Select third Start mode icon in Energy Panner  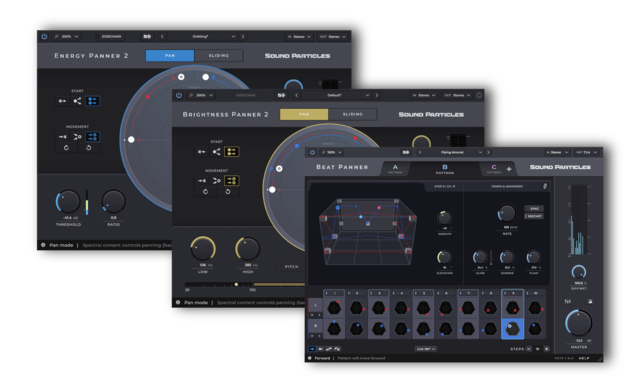pos(93,101)
